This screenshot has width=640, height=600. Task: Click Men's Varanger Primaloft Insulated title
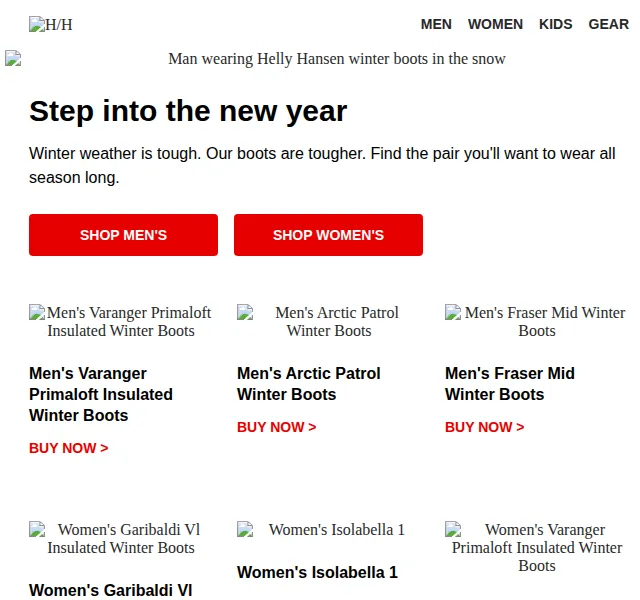coord(101,394)
